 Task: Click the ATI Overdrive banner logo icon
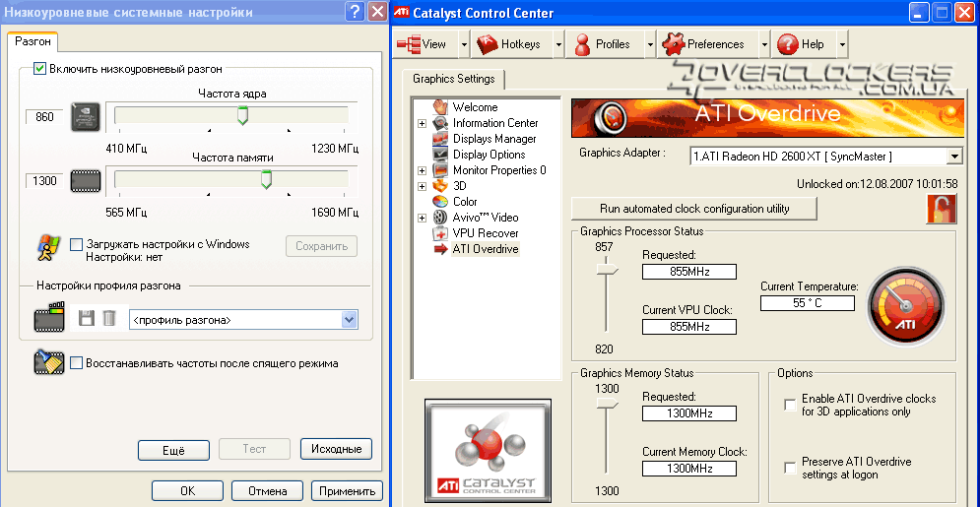(x=612, y=116)
